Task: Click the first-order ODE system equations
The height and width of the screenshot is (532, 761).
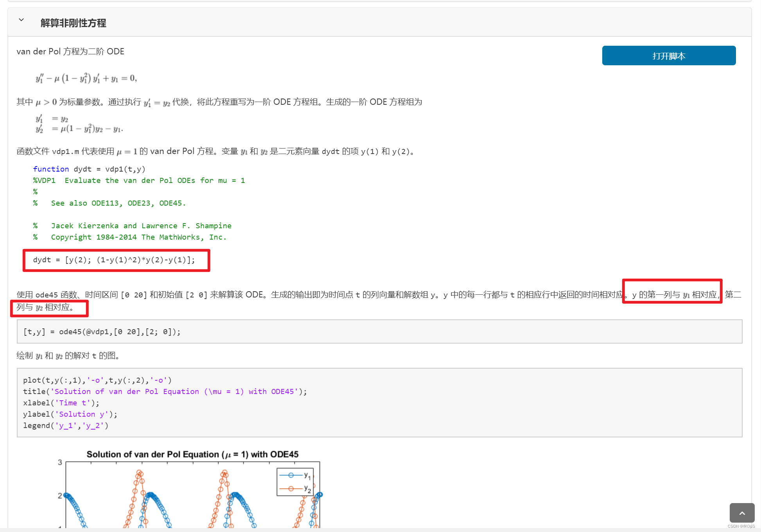Action: [x=78, y=124]
